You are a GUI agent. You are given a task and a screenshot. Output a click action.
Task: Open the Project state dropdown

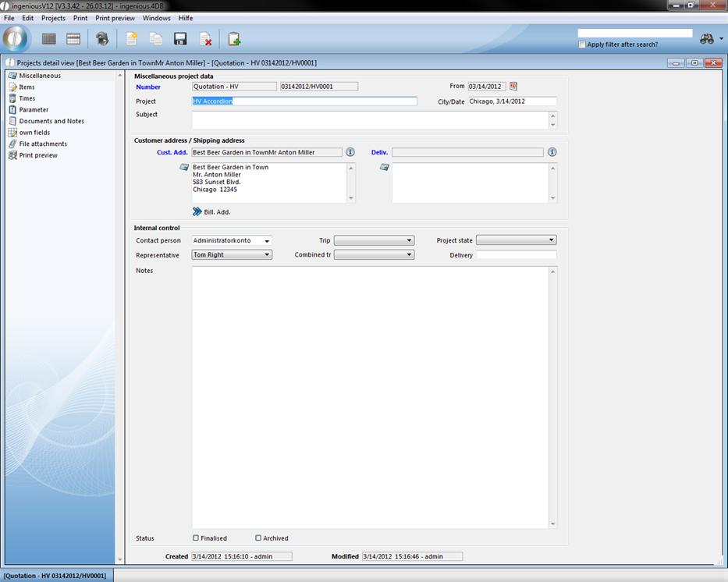coord(551,240)
